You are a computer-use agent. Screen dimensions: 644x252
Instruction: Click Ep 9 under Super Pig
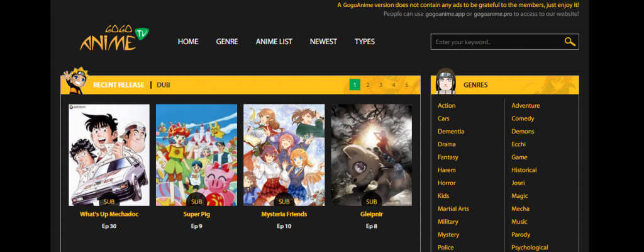pos(196,226)
